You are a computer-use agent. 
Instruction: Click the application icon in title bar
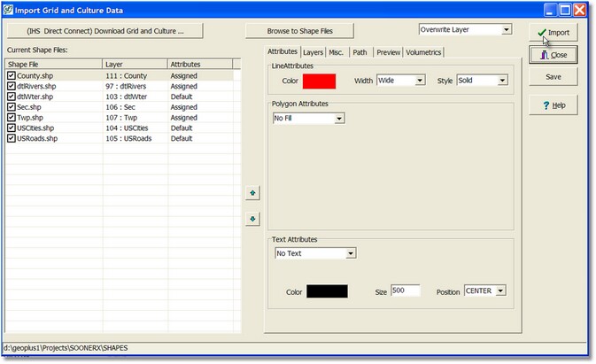point(8,10)
